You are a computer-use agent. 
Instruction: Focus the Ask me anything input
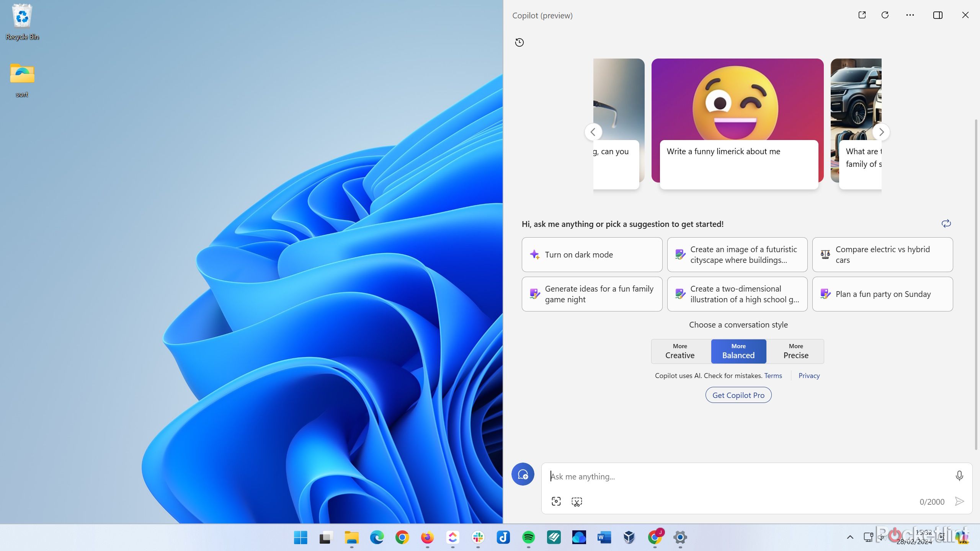point(746,476)
